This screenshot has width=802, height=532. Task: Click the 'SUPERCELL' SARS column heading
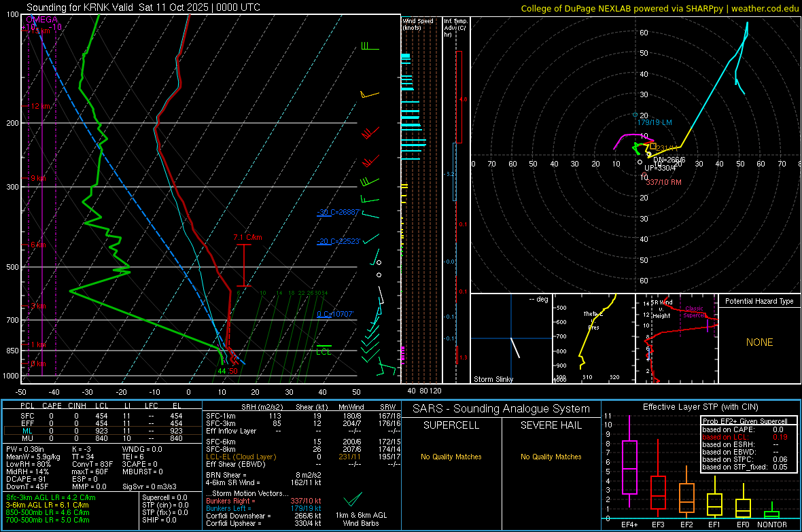451,425
